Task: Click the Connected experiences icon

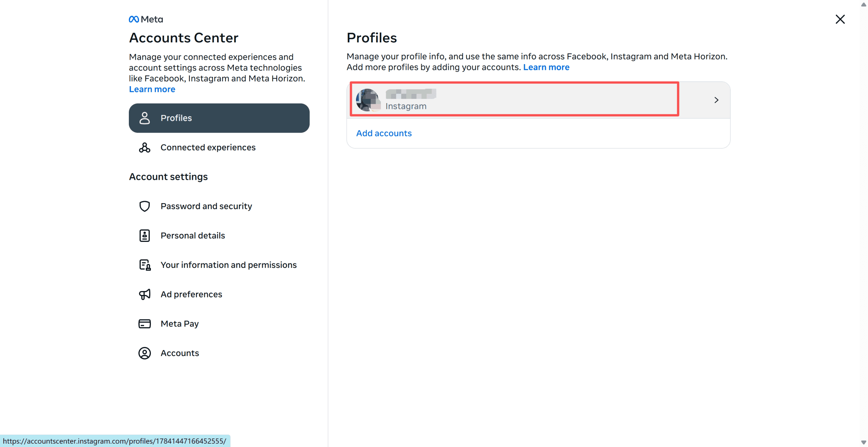Action: 144,148
